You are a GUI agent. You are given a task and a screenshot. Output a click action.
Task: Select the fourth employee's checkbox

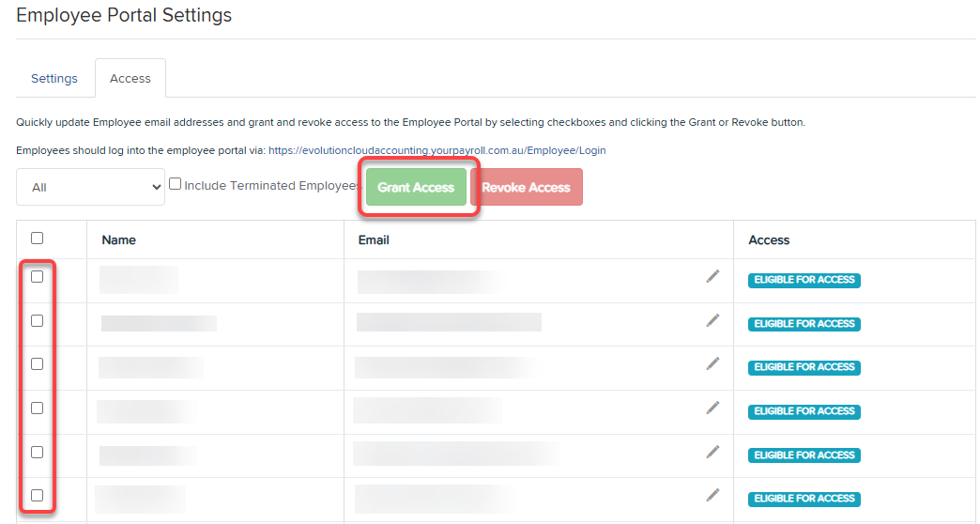38,408
